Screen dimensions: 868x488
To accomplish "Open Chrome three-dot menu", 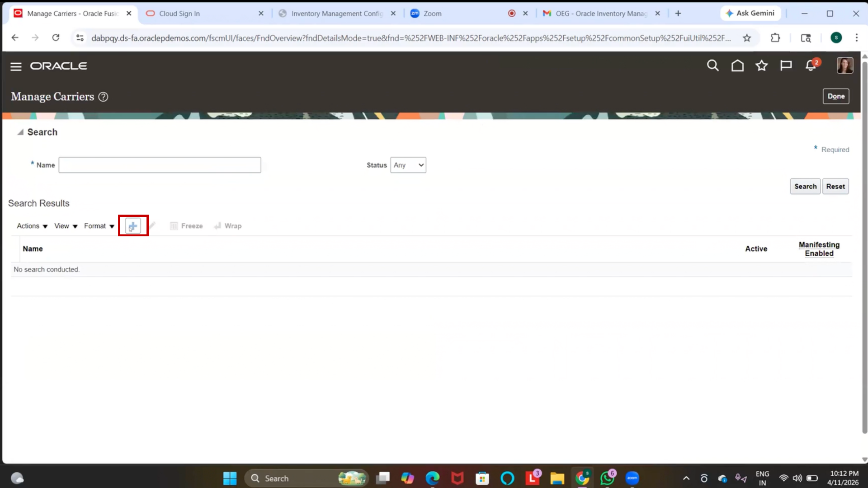I will point(856,38).
